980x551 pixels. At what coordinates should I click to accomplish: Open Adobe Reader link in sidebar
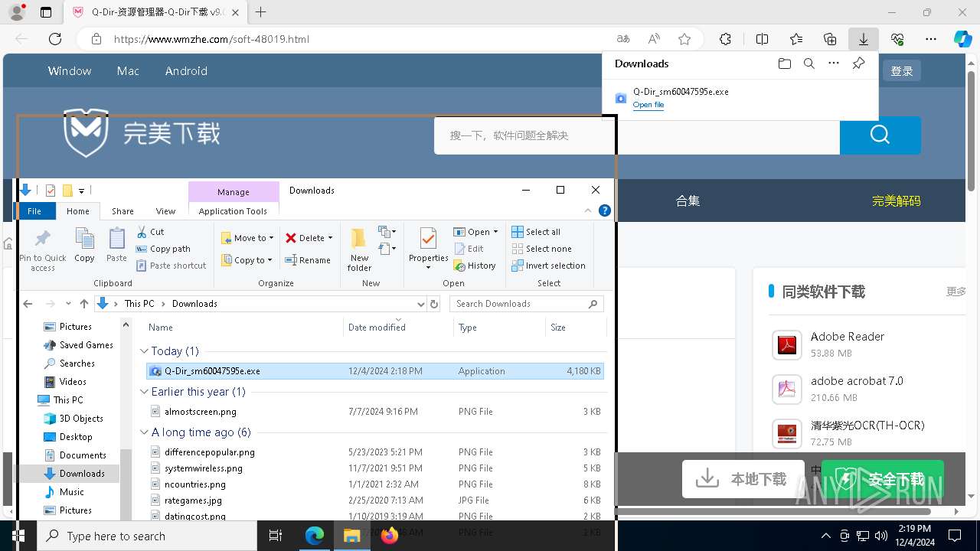(847, 336)
